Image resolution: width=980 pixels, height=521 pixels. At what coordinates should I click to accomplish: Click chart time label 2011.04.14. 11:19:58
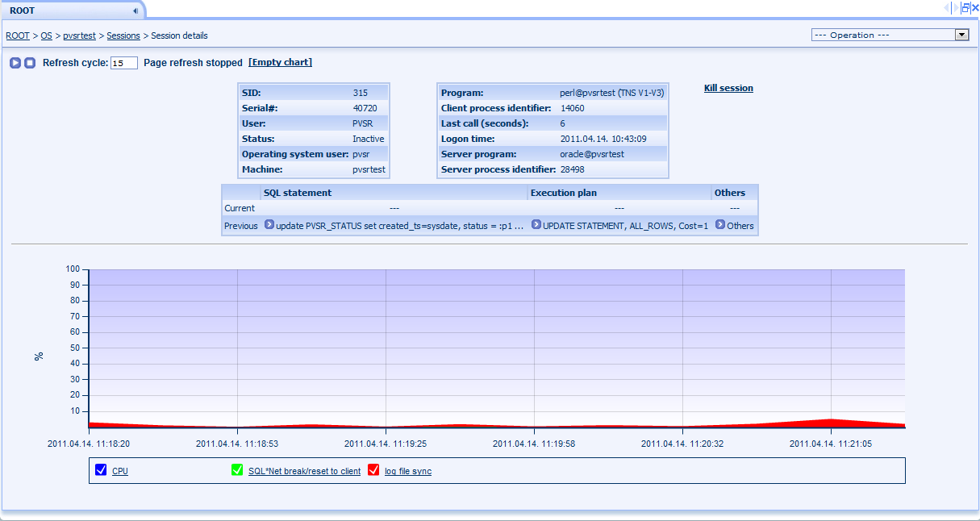pyautogui.click(x=534, y=443)
